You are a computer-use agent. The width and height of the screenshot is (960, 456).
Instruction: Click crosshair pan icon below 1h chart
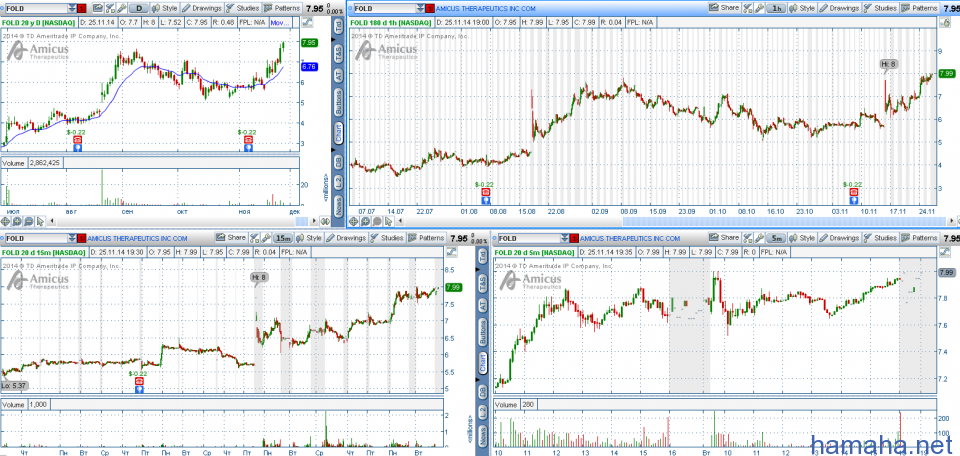(354, 221)
